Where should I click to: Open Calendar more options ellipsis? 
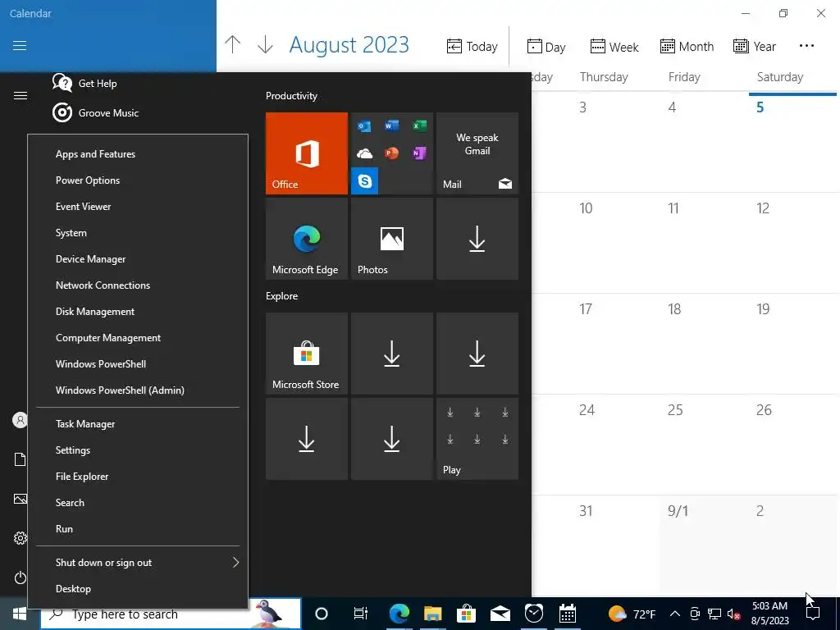pyautogui.click(x=806, y=46)
